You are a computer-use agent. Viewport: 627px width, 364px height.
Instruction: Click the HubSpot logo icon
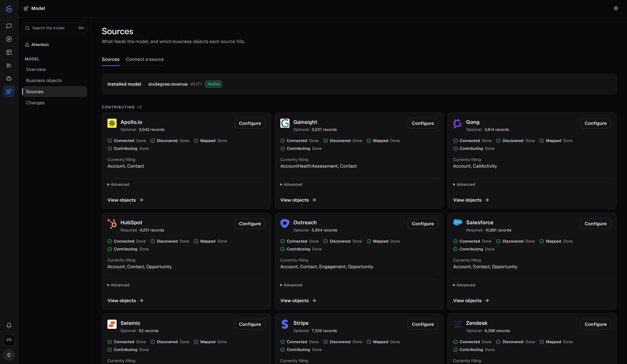[112, 224]
